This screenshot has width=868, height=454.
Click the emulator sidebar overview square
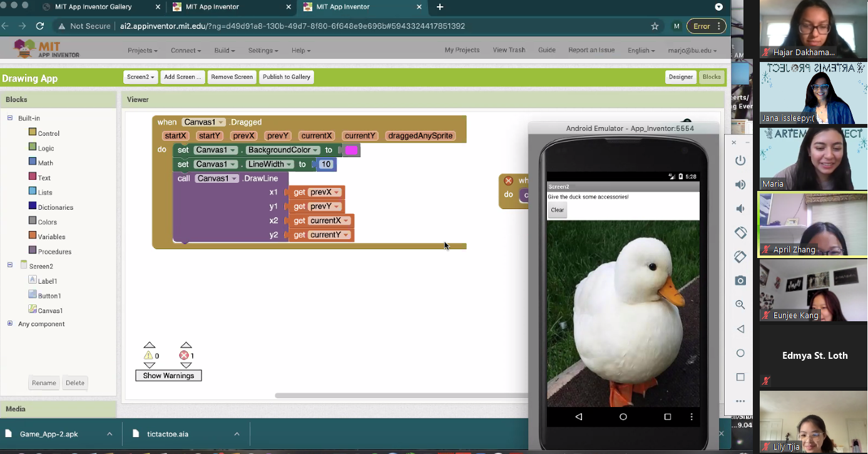click(x=740, y=377)
